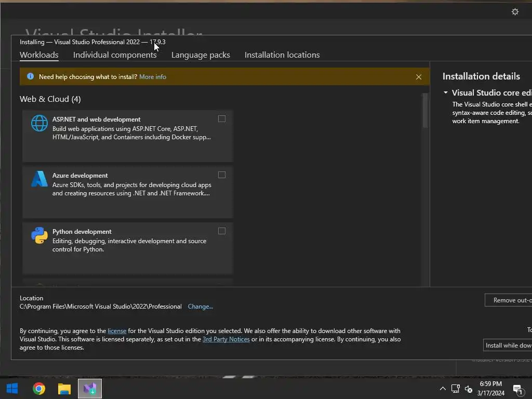Show hidden system tray icons
532x399 pixels.
click(x=443, y=389)
